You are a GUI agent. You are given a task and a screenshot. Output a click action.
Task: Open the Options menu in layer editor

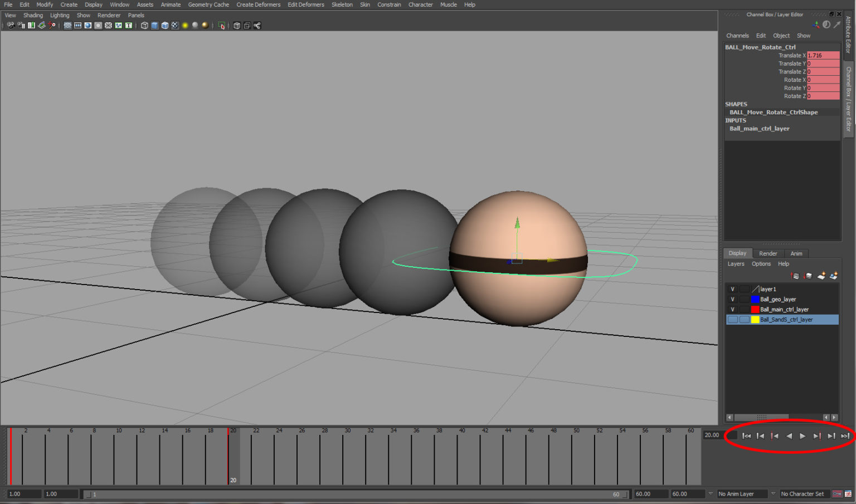coord(761,264)
